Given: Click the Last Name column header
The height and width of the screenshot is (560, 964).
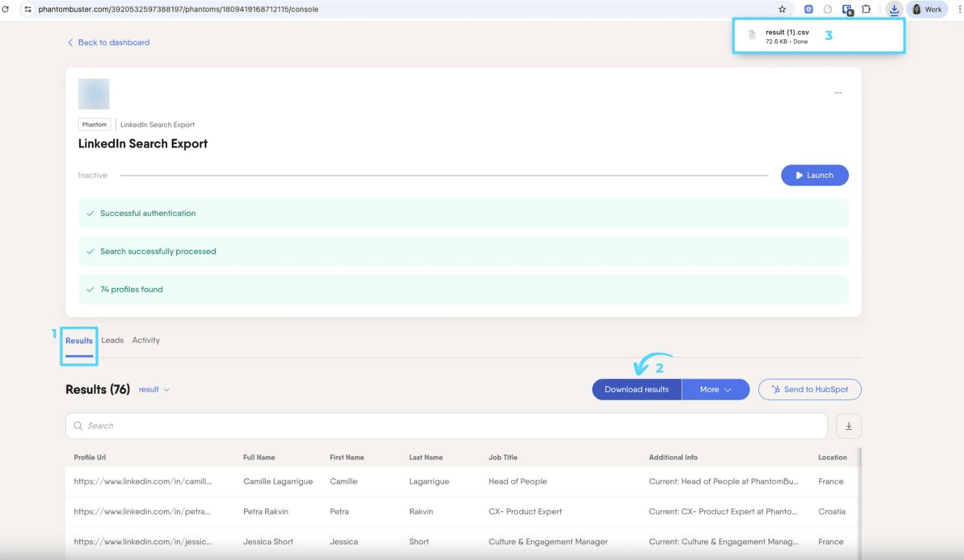Looking at the screenshot, I should (x=426, y=457).
